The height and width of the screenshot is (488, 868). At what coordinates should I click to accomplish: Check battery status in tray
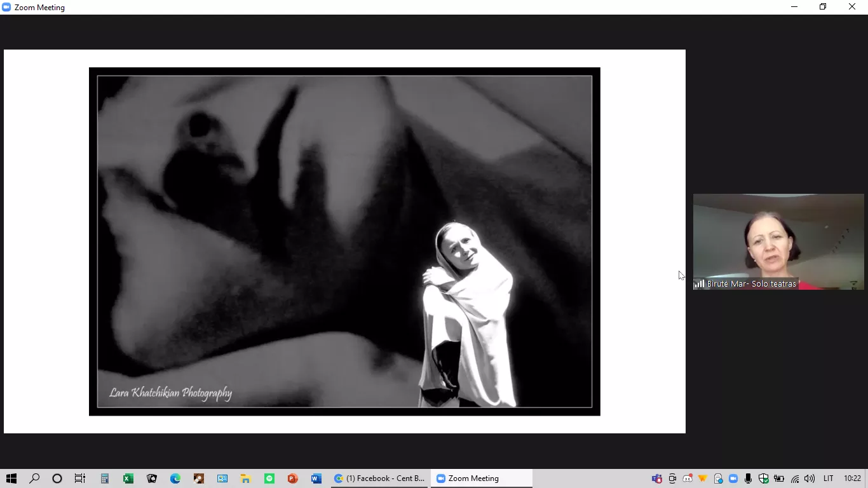click(779, 478)
